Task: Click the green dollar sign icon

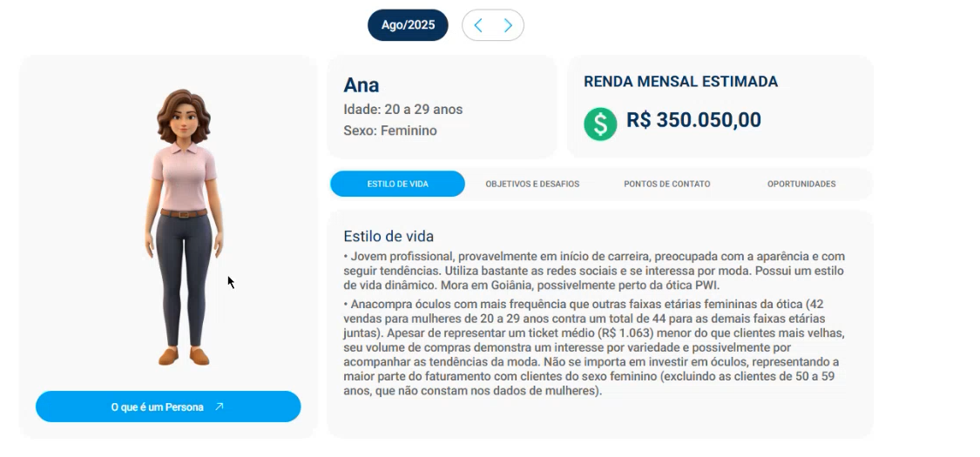Action: point(600,124)
